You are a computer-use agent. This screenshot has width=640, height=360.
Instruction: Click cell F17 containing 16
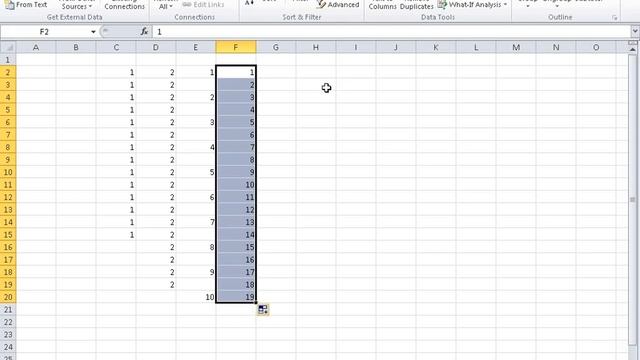tap(236, 260)
